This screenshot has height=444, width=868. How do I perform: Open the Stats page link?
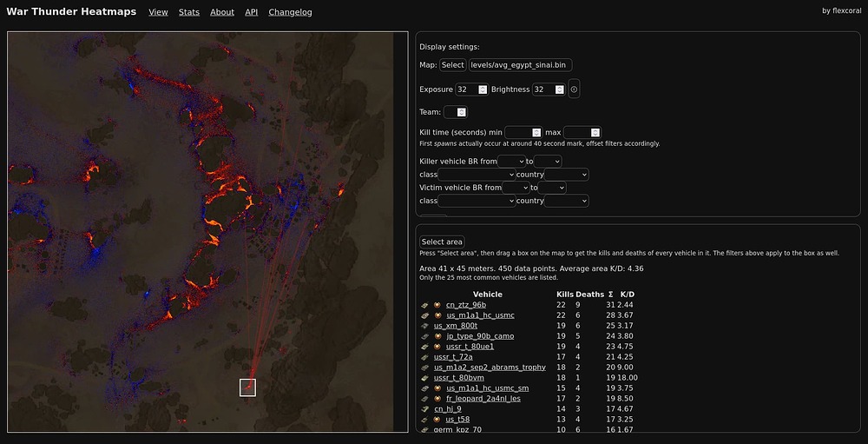[x=189, y=12]
